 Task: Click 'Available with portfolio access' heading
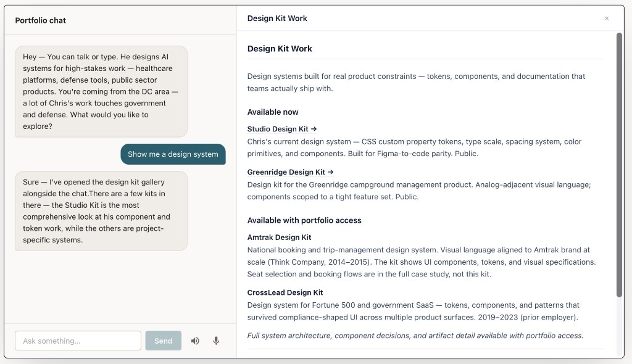(x=304, y=220)
